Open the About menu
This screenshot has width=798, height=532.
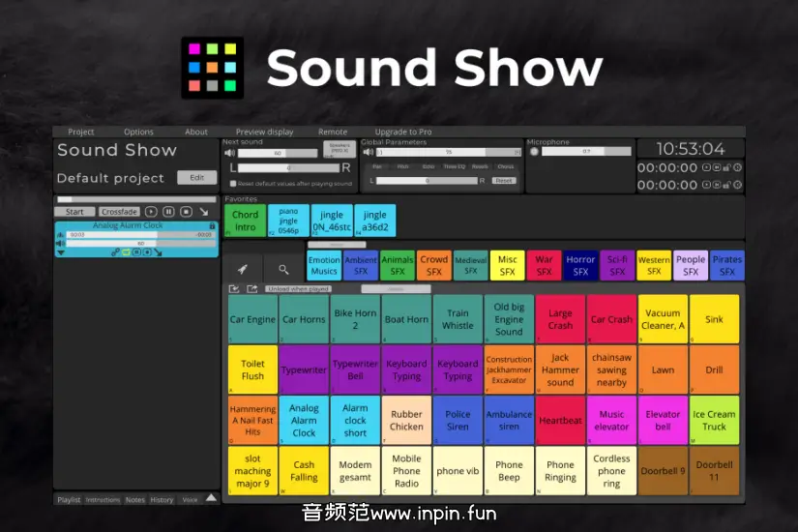(196, 132)
